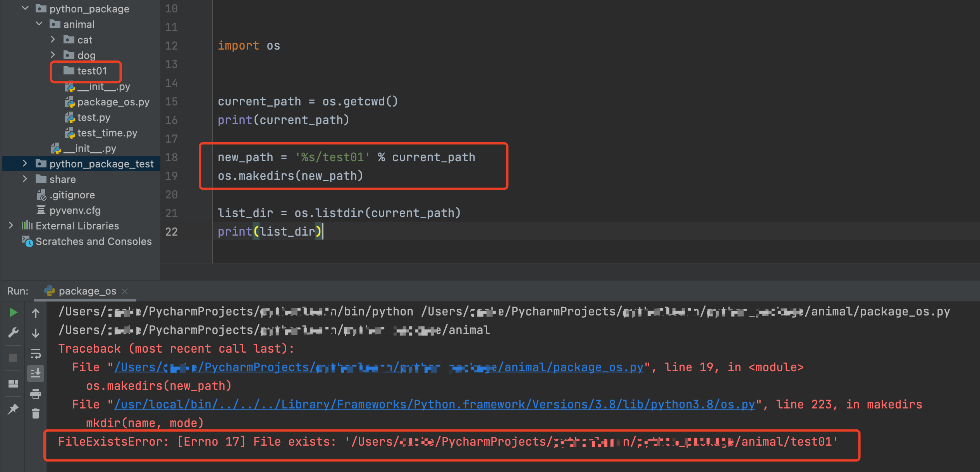This screenshot has height=472, width=980.
Task: Select Scratches and Consoles node
Action: (87, 241)
